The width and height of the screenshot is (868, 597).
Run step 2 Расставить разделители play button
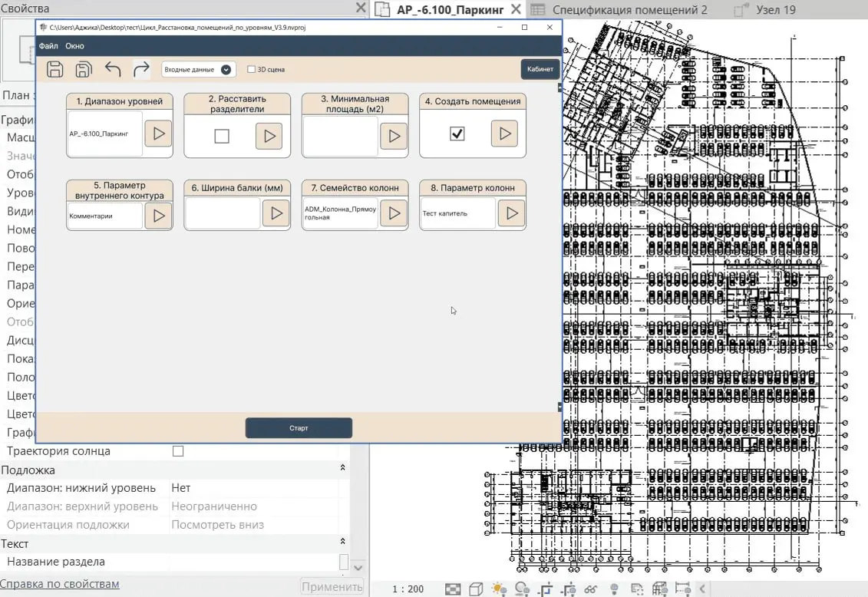click(x=269, y=136)
